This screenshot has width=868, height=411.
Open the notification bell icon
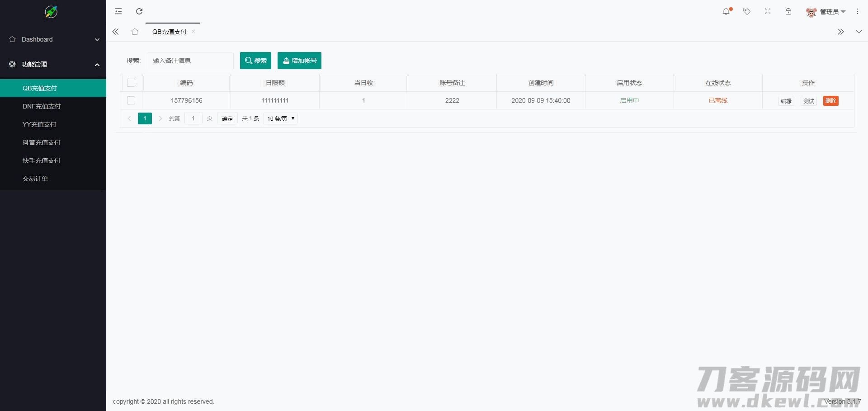(x=726, y=11)
